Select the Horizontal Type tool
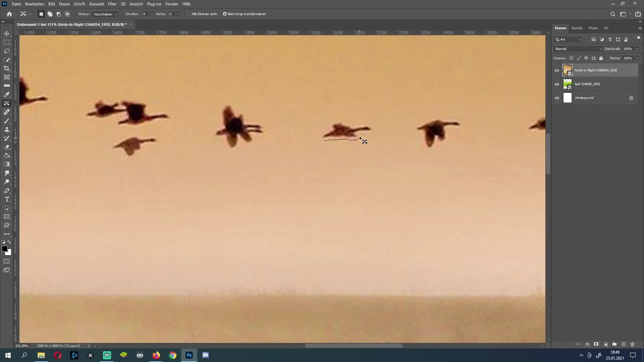The width and height of the screenshot is (644, 362). [7, 199]
